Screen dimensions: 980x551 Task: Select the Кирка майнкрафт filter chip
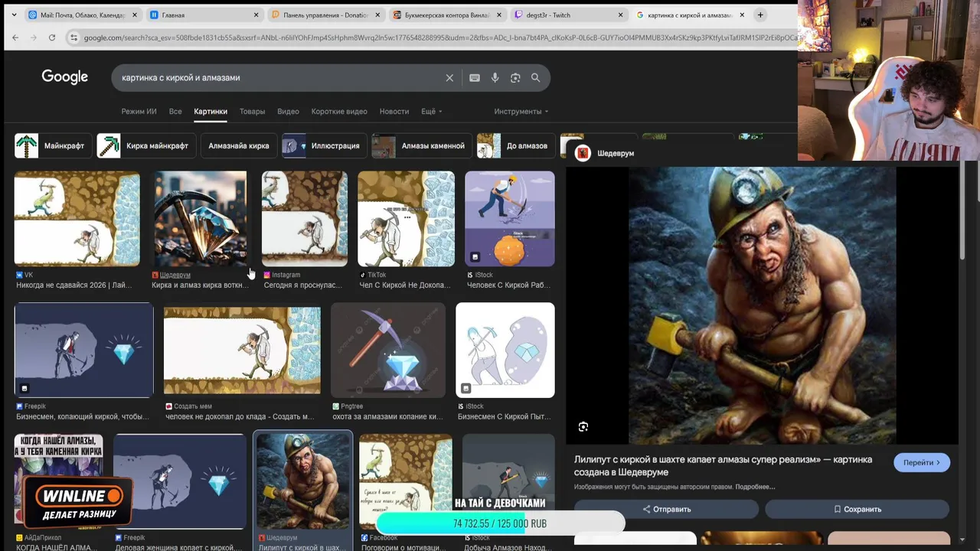146,145
